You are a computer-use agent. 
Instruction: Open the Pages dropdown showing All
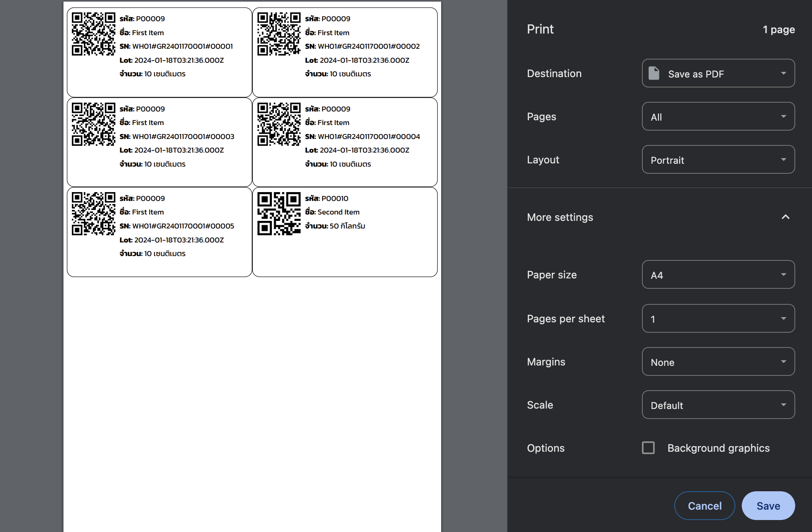(x=718, y=117)
